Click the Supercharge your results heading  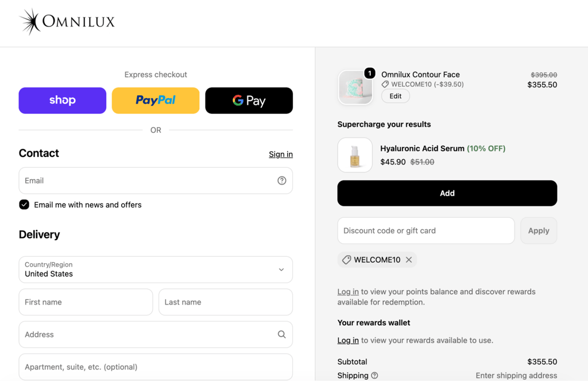coord(384,124)
